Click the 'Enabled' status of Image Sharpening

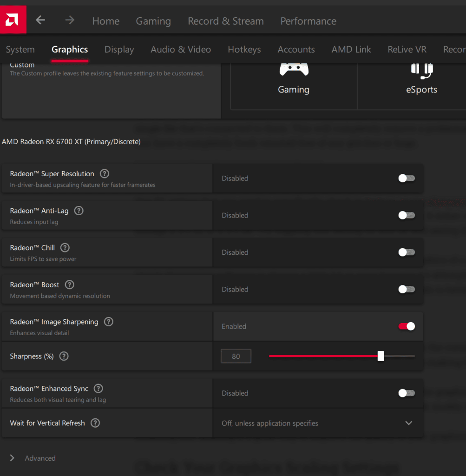[234, 326]
